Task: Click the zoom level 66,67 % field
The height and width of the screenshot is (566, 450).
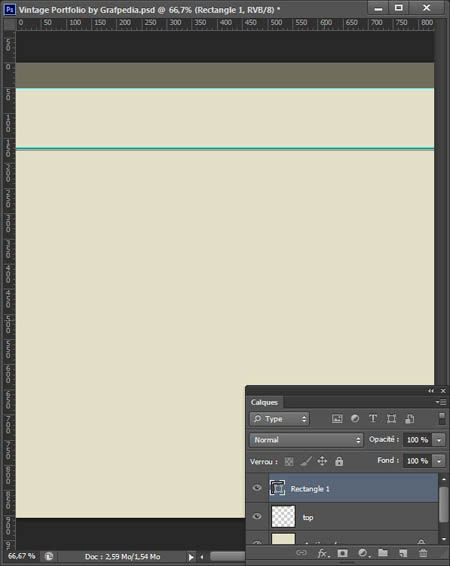Action: pos(22,556)
